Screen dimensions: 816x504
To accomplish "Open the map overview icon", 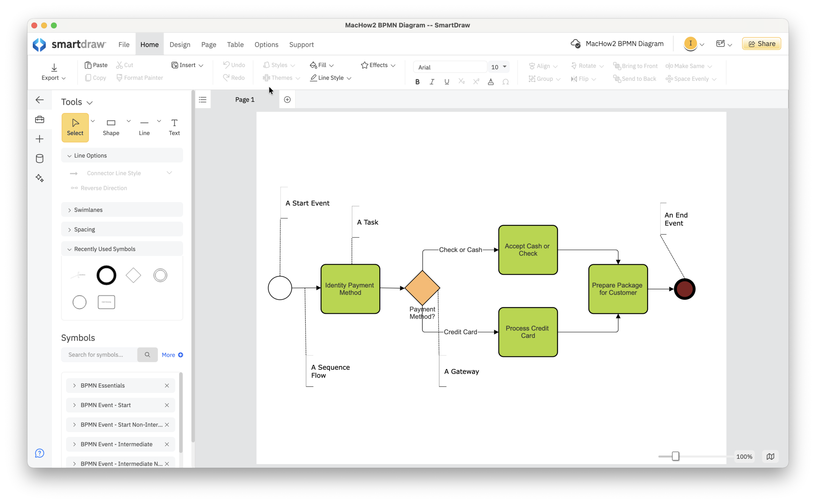I will (770, 456).
